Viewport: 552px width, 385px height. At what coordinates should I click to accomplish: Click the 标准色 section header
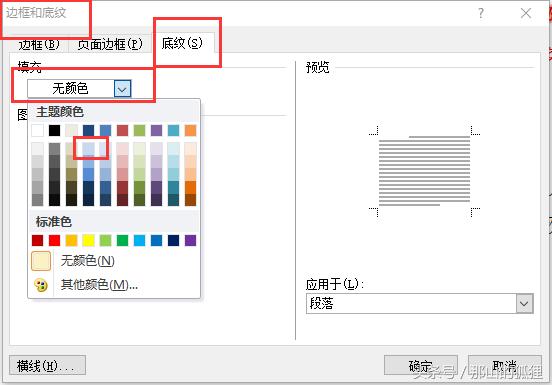(x=54, y=222)
